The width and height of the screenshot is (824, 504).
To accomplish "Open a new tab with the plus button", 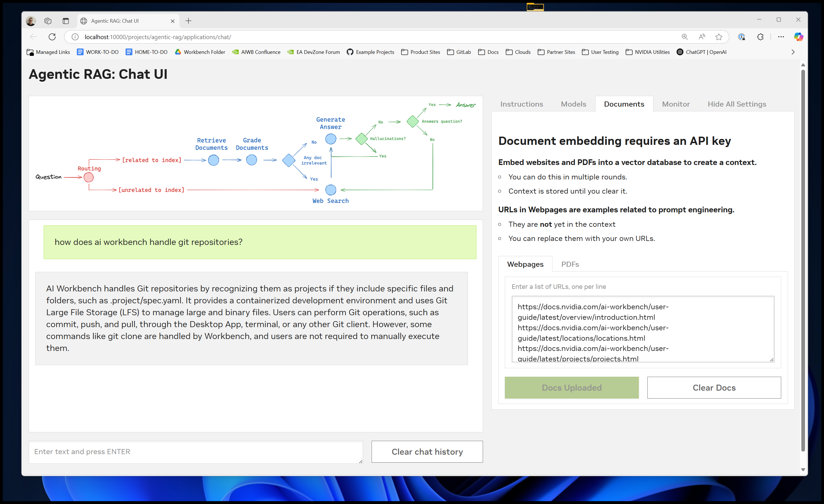I will click(x=188, y=21).
